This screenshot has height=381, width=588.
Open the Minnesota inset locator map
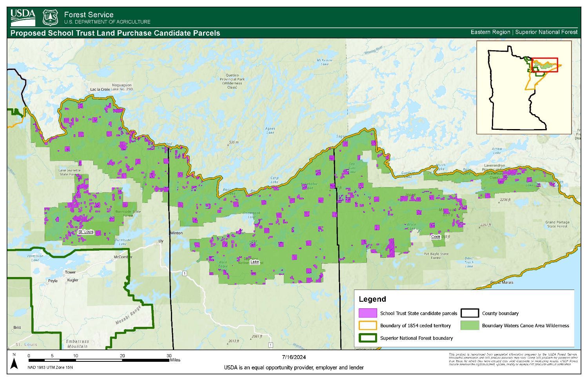point(524,87)
